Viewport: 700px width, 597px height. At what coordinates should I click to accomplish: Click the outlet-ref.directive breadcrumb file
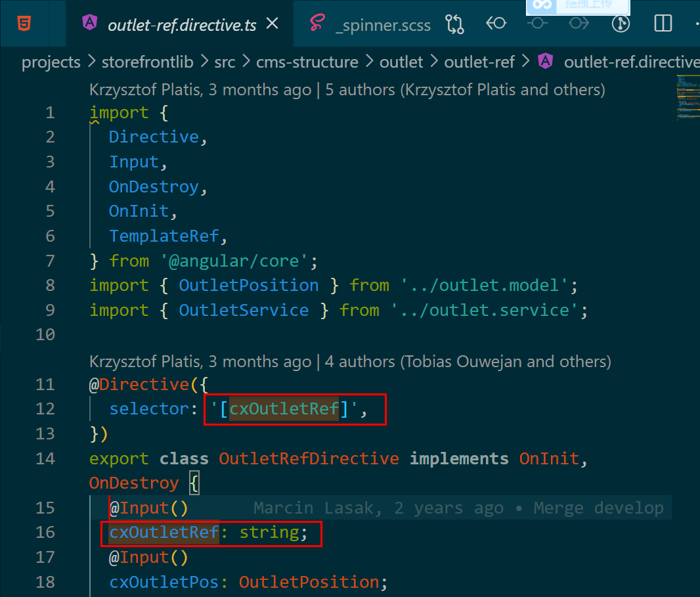point(631,62)
